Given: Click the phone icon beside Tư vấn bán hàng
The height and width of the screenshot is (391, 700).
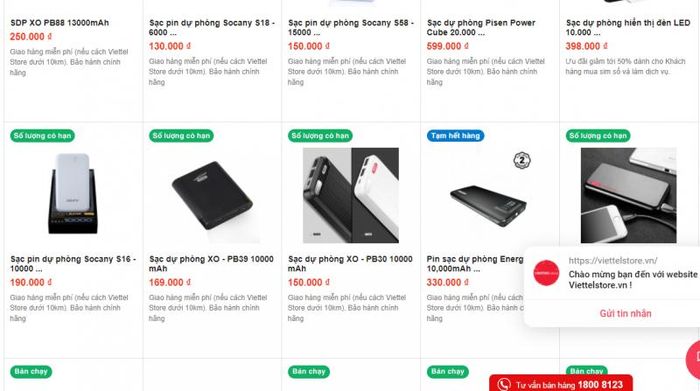Looking at the screenshot, I should (504, 384).
